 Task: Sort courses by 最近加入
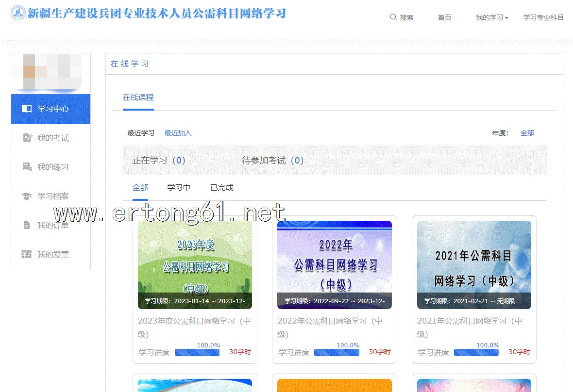coord(178,133)
